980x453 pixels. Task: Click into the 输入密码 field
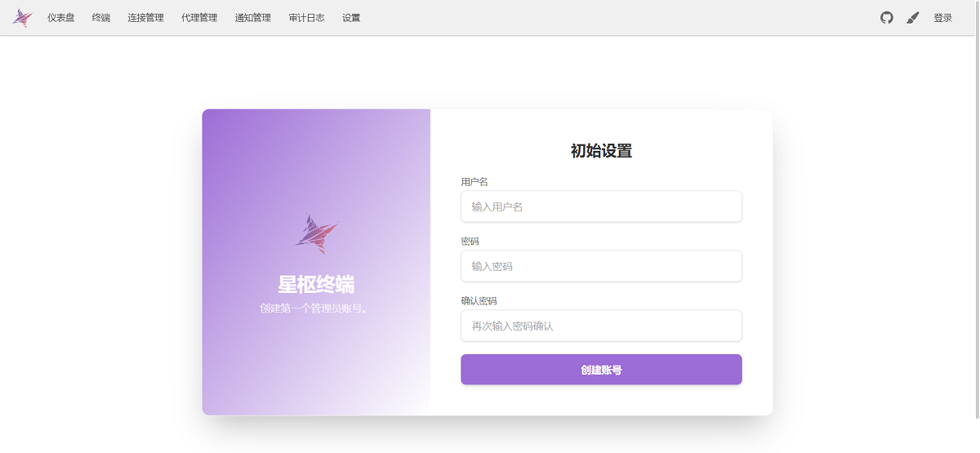(x=601, y=266)
